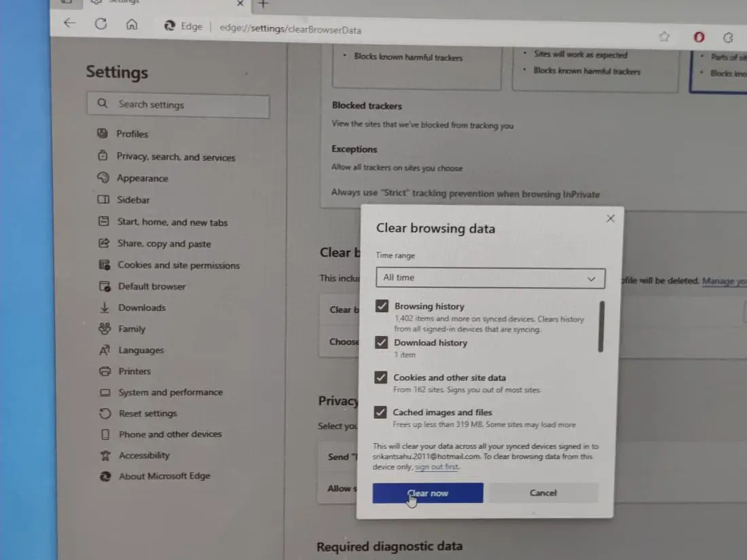This screenshot has width=747, height=560.
Task: Click the Downloads arrow icon
Action: point(104,307)
